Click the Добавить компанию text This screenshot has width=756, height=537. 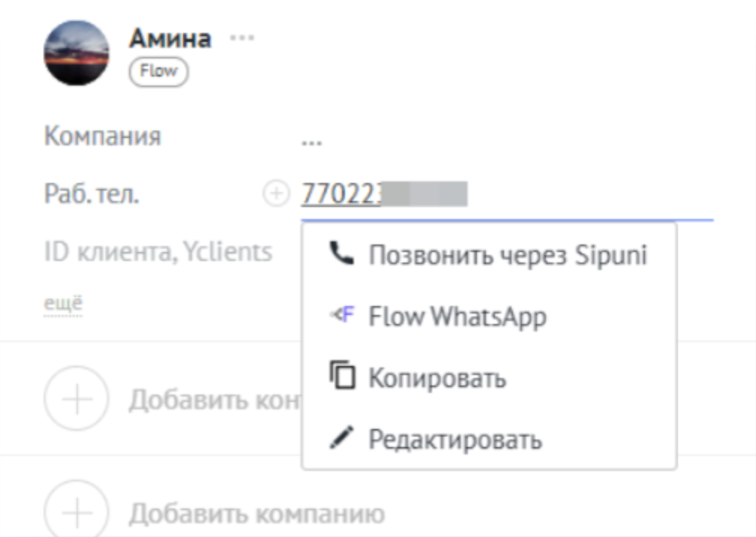pos(256,514)
